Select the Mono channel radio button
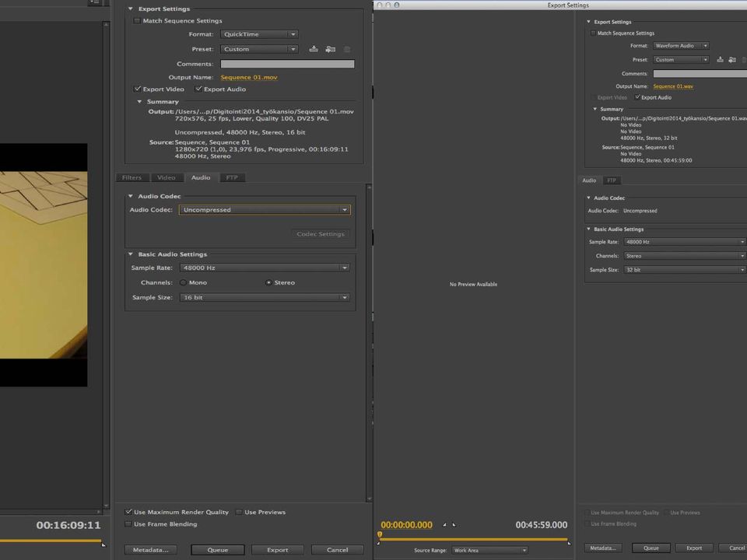747x560 pixels. [x=183, y=282]
